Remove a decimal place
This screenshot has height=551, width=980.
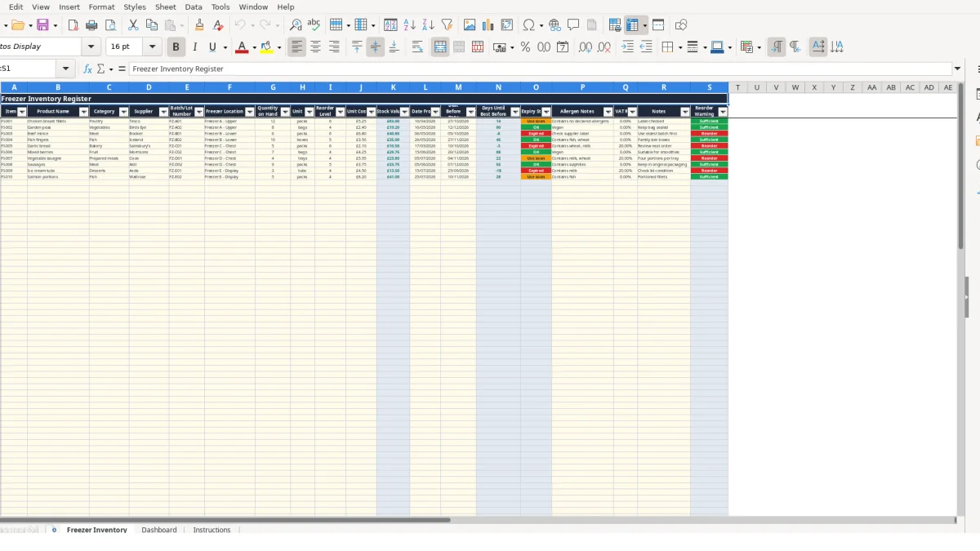[x=604, y=47]
